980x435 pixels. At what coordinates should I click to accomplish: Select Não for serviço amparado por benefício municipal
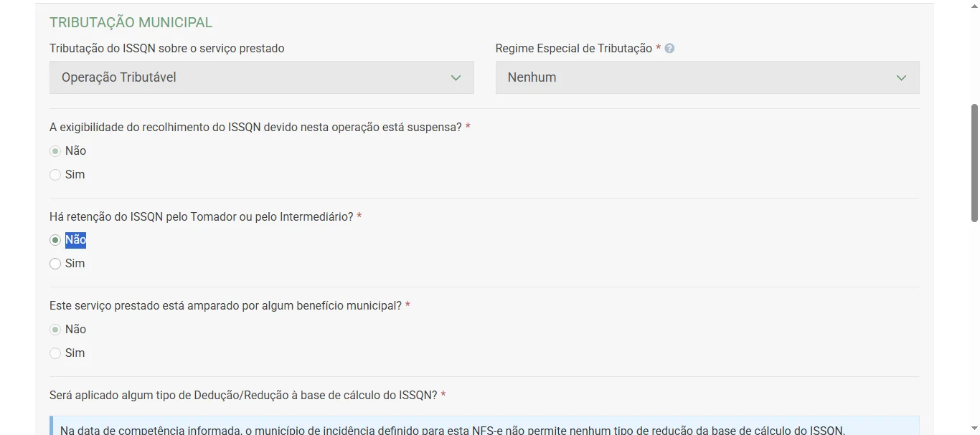pyautogui.click(x=55, y=329)
